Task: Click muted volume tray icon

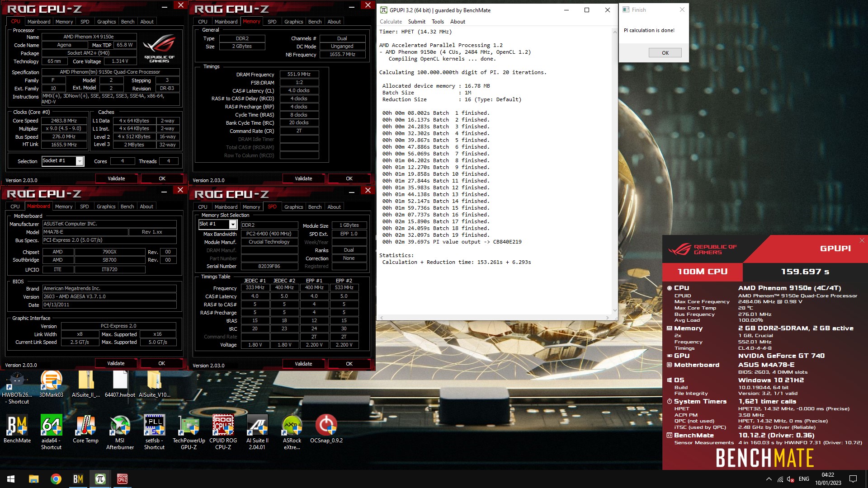Action: coord(791,479)
